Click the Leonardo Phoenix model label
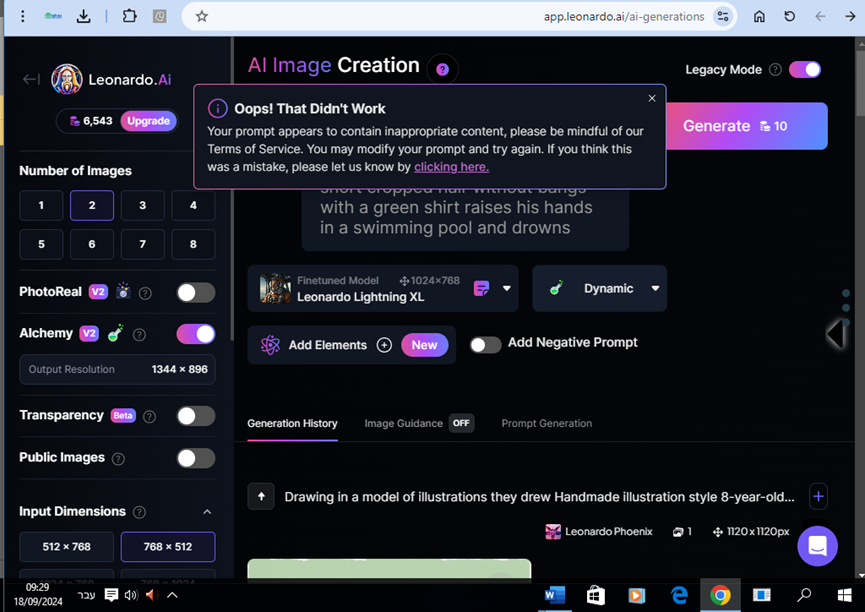This screenshot has height=612, width=865. click(608, 531)
